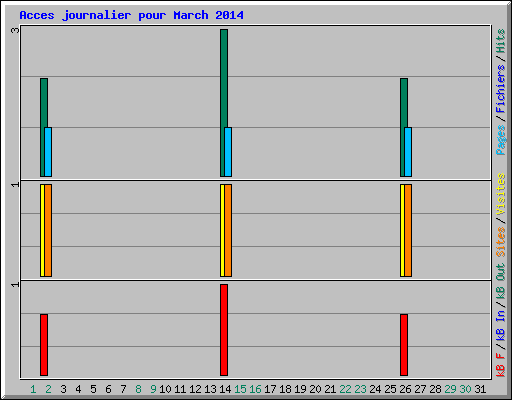Click the red kB F bar for day 2

44,345
